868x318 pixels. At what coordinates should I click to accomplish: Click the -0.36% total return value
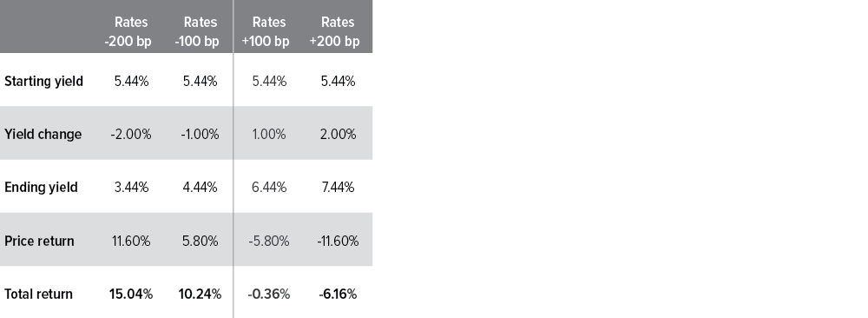pos(268,295)
